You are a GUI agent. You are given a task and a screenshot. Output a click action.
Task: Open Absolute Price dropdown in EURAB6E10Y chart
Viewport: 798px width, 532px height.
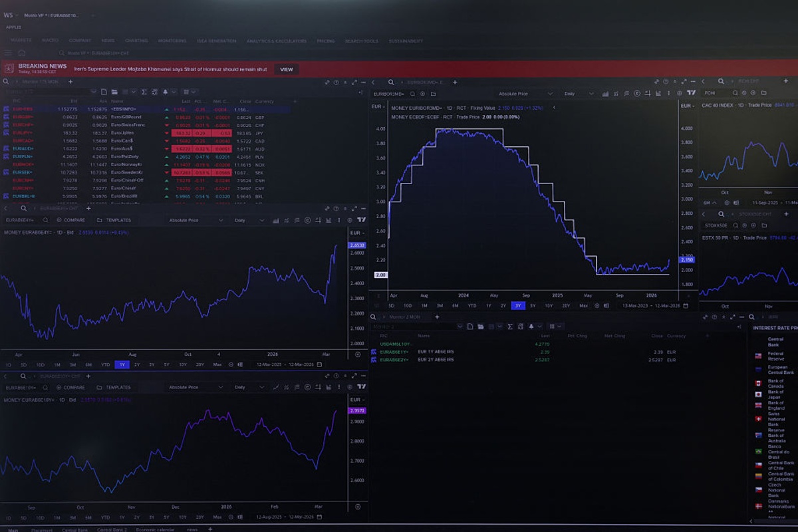point(196,387)
